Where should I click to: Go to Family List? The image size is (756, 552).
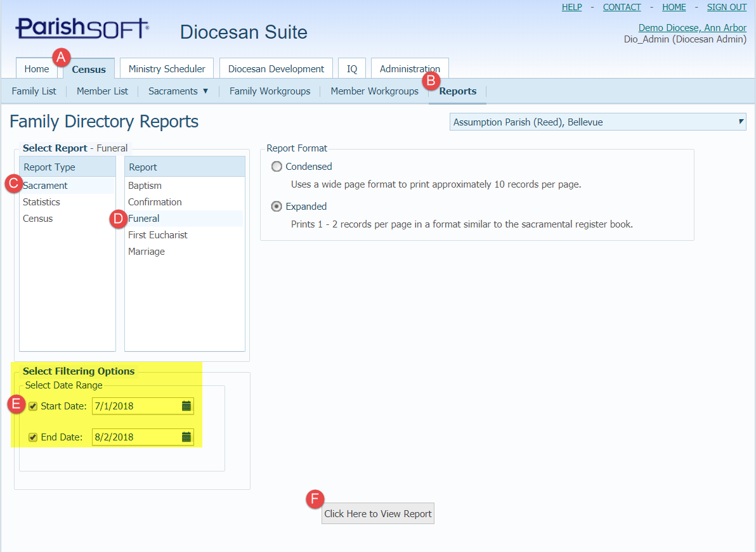[x=34, y=91]
